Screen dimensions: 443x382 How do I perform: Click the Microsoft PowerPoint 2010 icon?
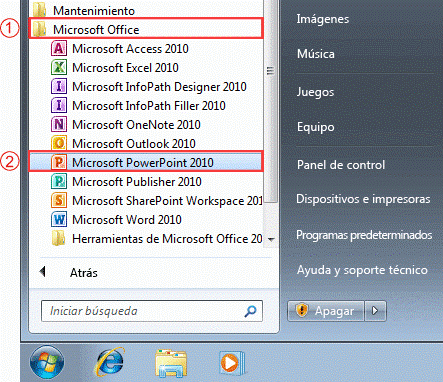pyautogui.click(x=59, y=163)
